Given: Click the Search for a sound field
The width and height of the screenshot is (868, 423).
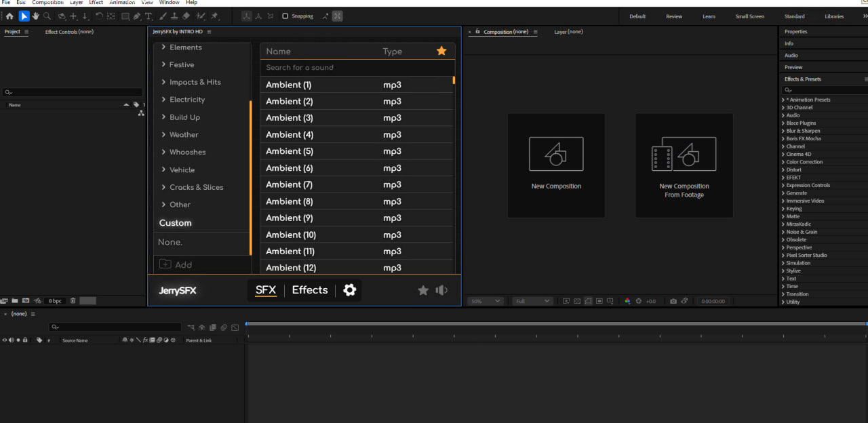Looking at the screenshot, I should click(356, 68).
